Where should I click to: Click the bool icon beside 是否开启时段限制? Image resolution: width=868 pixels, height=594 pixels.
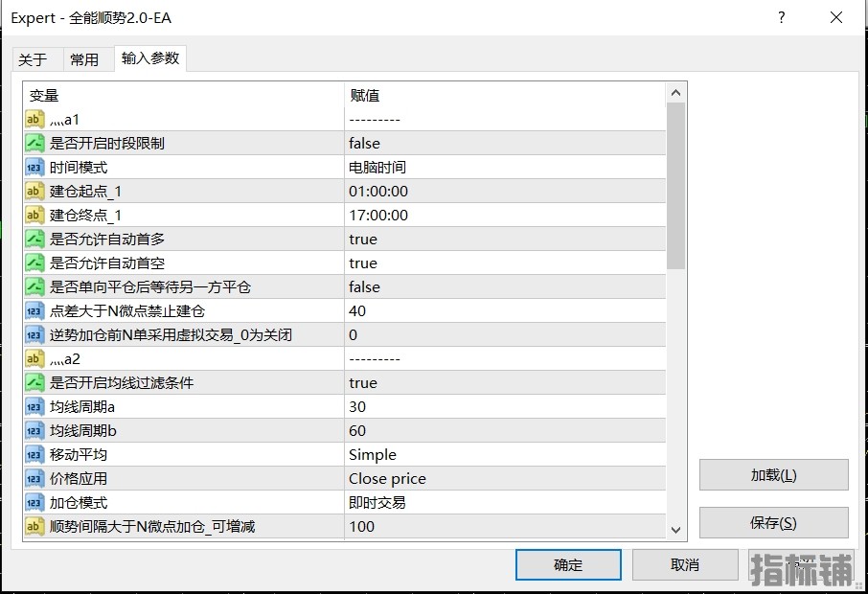(x=34, y=144)
